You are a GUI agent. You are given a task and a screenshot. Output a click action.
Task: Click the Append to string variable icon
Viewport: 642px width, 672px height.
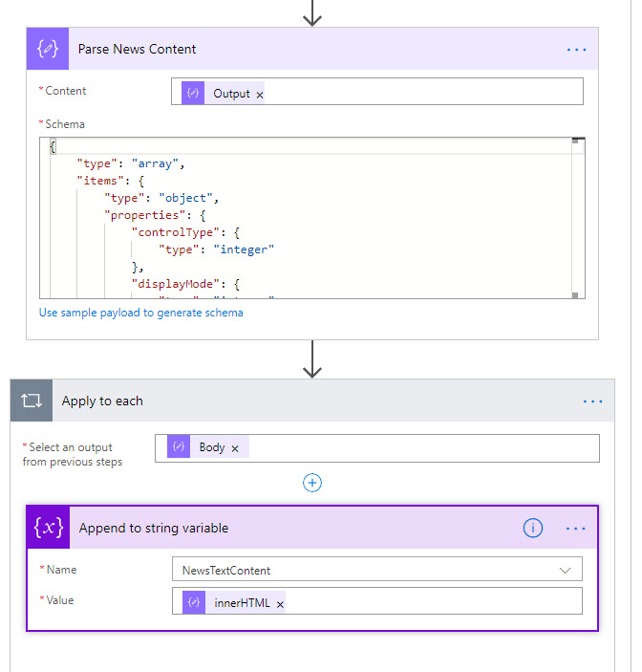[49, 528]
